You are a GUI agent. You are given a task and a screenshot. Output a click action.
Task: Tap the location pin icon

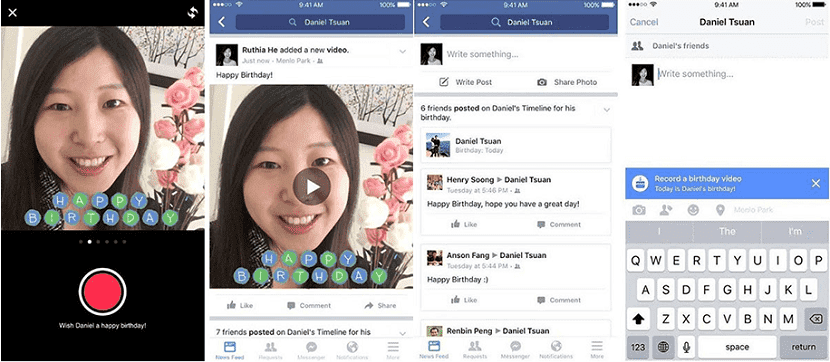tap(720, 211)
